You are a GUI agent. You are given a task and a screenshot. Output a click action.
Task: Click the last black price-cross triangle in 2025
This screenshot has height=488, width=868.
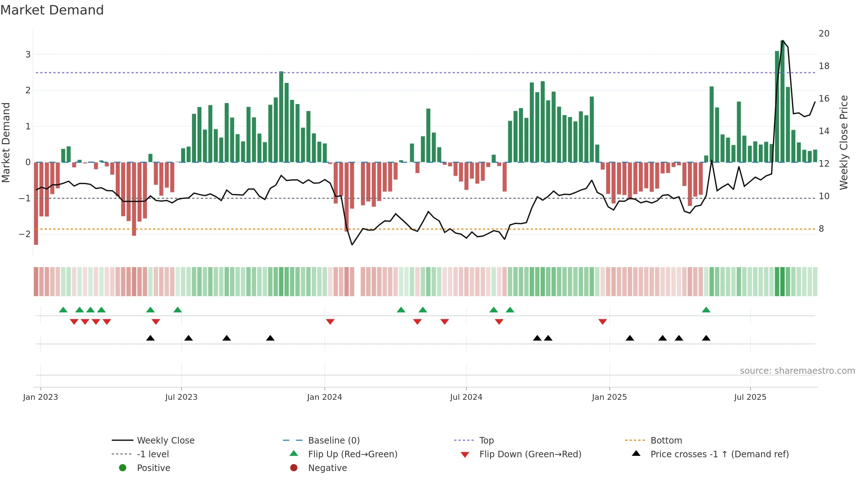[706, 338]
